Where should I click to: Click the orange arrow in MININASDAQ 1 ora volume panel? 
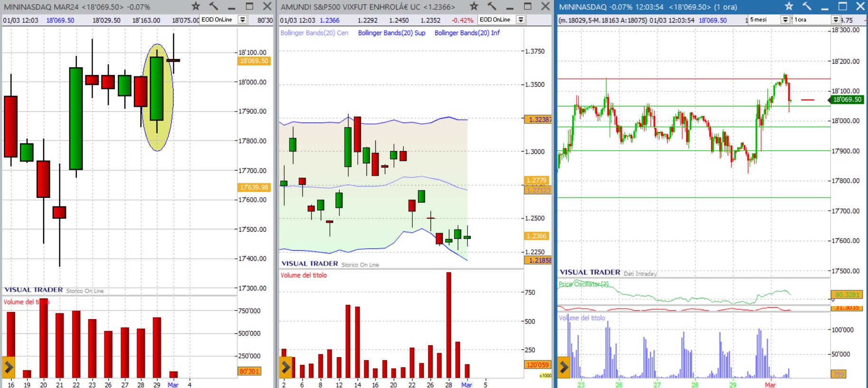pyautogui.click(x=563, y=367)
